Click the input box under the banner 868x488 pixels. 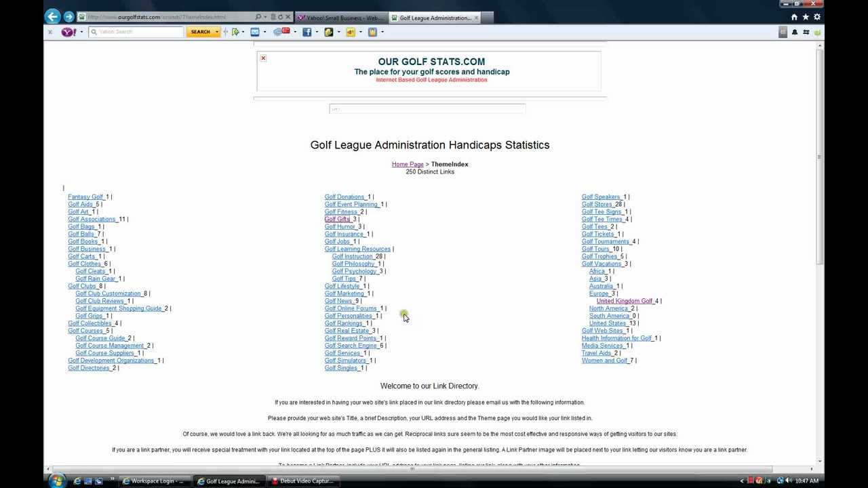427,108
